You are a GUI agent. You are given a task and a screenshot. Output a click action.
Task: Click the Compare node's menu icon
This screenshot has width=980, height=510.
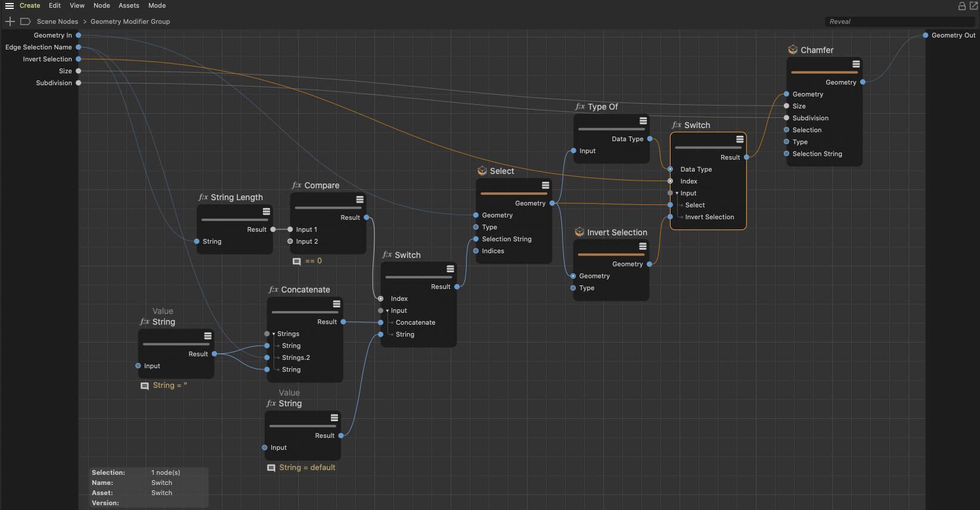[359, 200]
